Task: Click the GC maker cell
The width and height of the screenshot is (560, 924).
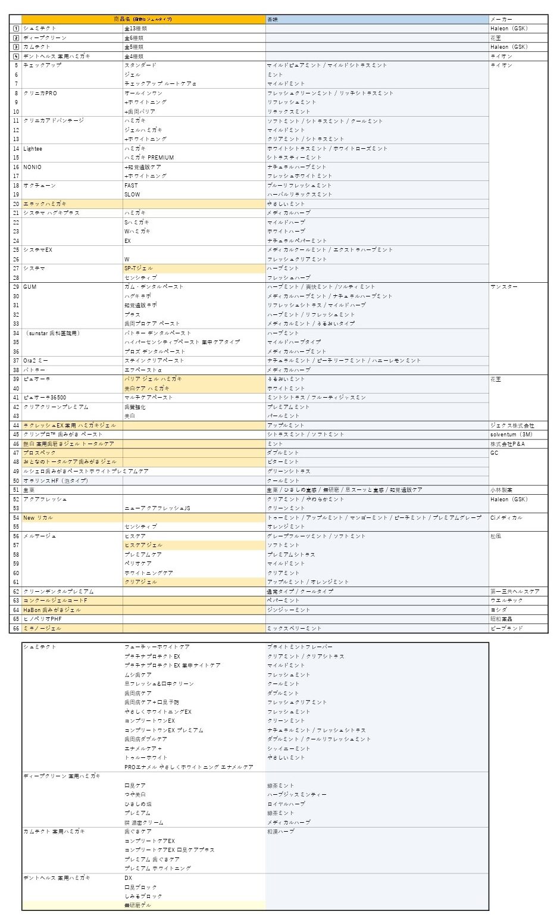Action: (518, 453)
